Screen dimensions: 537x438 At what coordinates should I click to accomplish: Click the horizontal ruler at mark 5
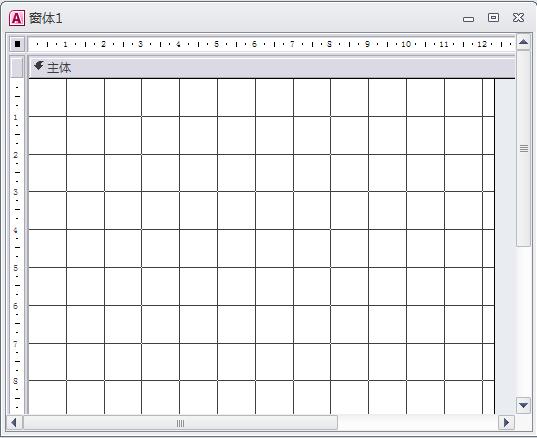click(x=216, y=44)
